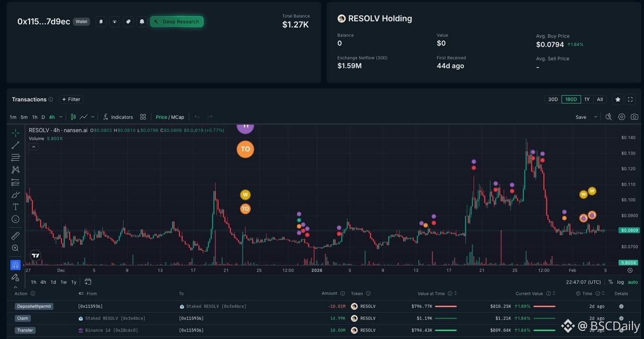Select the trend line drawing tool

[16, 145]
